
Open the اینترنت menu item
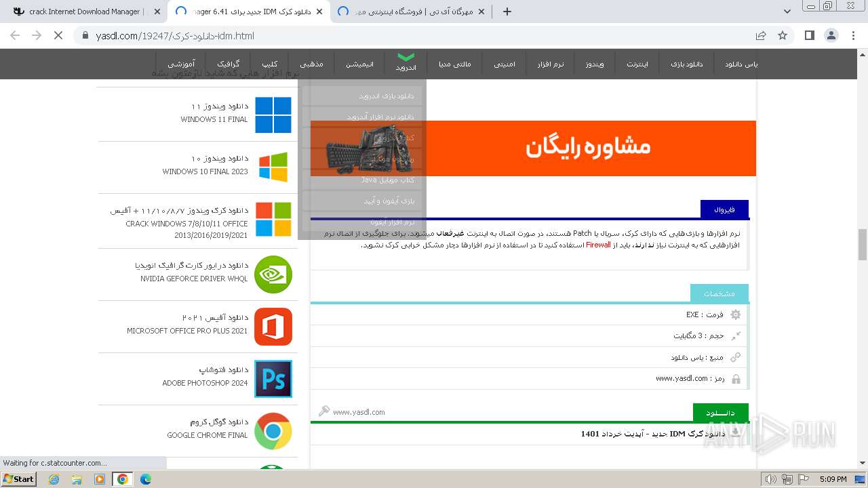637,64
